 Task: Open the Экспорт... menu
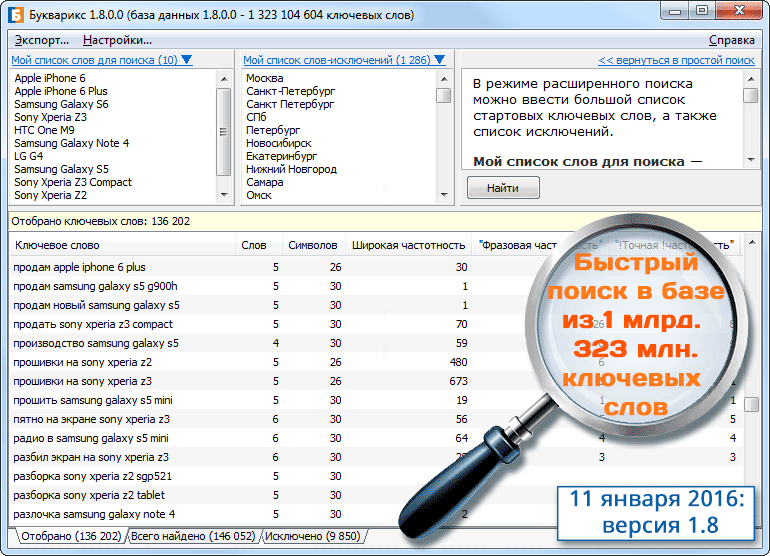(x=41, y=40)
